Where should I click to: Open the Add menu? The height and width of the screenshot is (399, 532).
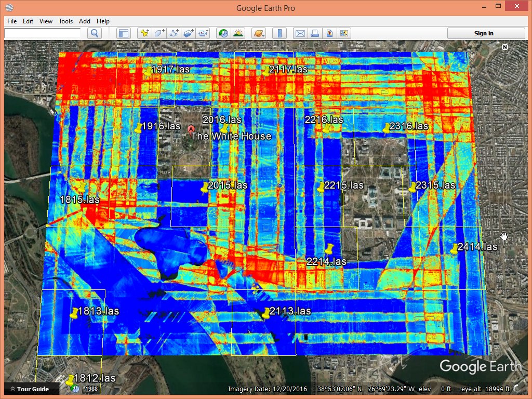coord(85,21)
